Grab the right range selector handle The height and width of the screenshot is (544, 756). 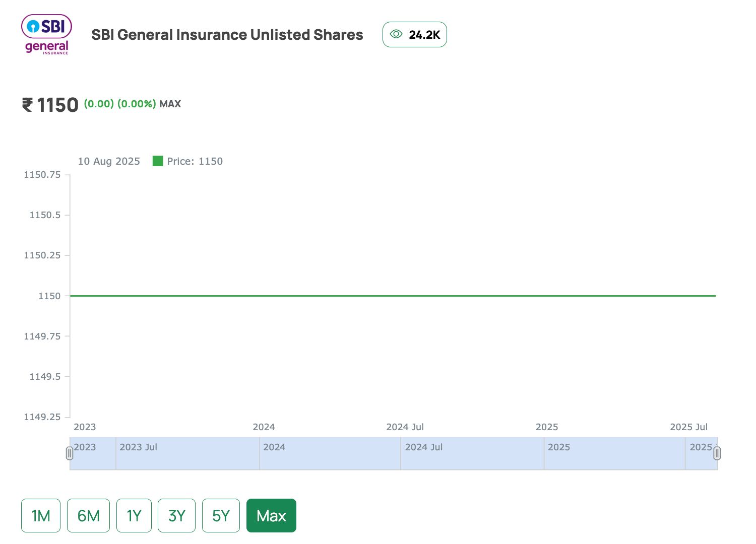717,453
